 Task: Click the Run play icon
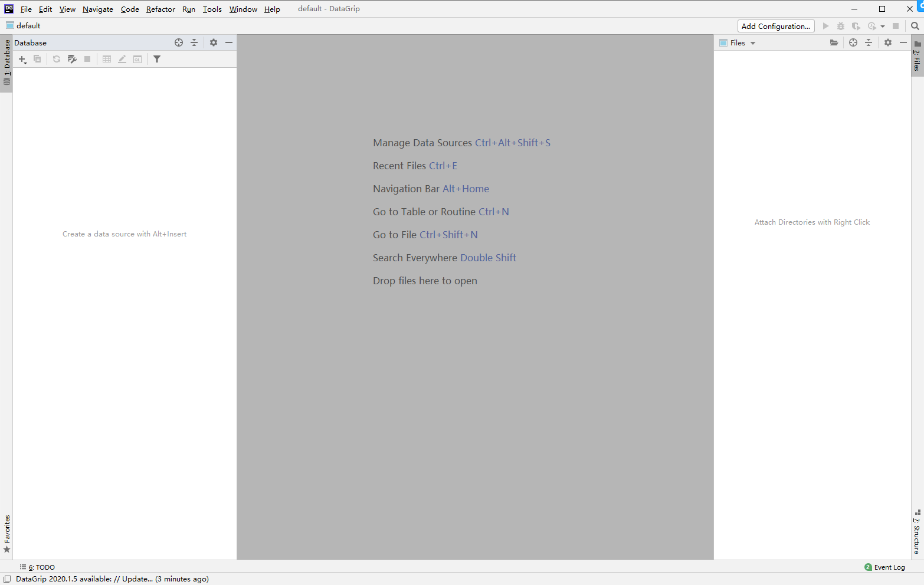pyautogui.click(x=825, y=26)
